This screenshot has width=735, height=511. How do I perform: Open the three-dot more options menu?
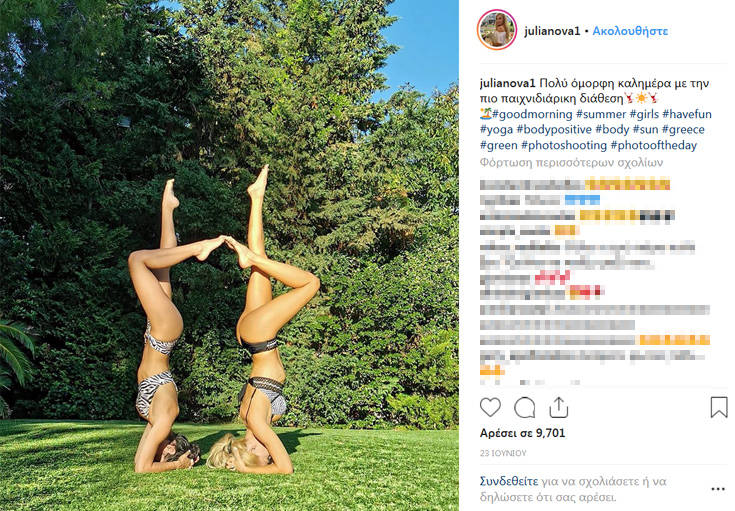pos(718,489)
